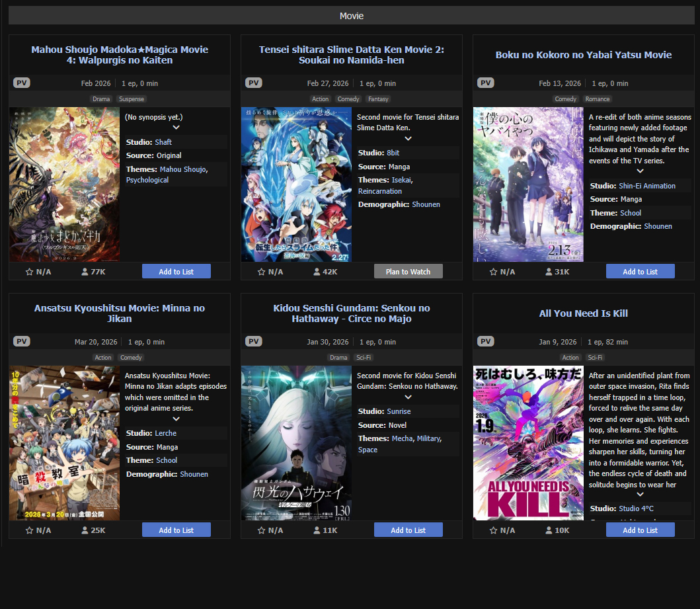Image resolution: width=700 pixels, height=609 pixels.
Task: Click star score icon on Madoka Magica card
Action: (x=29, y=272)
